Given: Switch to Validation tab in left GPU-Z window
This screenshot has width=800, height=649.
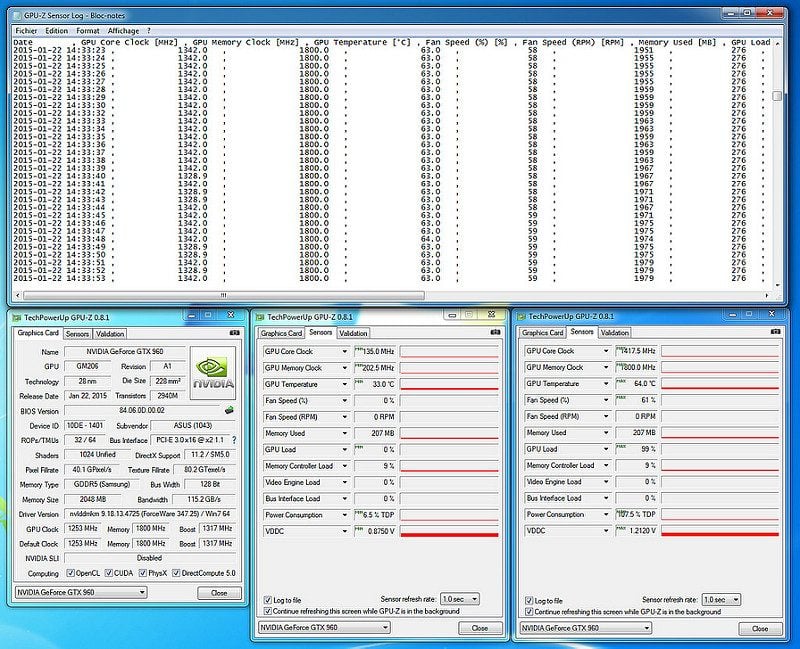Looking at the screenshot, I should [110, 334].
